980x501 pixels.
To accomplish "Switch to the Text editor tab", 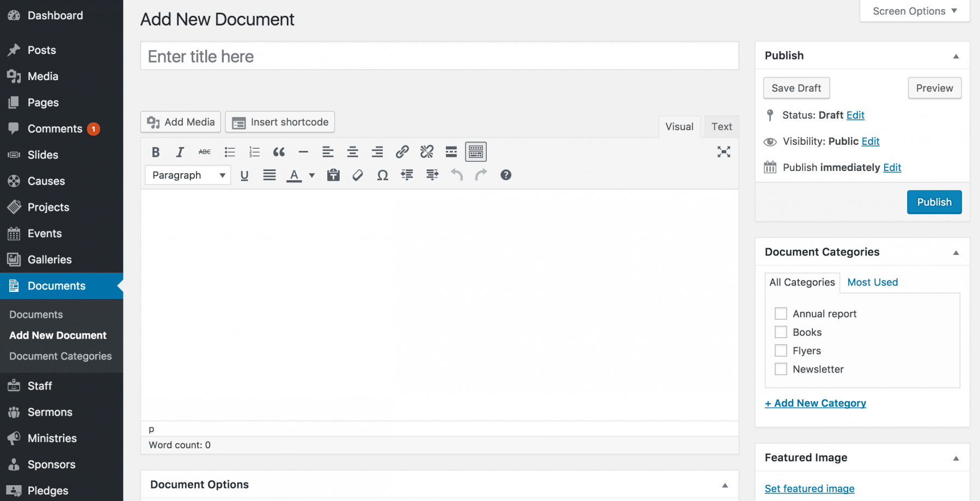I will click(721, 127).
